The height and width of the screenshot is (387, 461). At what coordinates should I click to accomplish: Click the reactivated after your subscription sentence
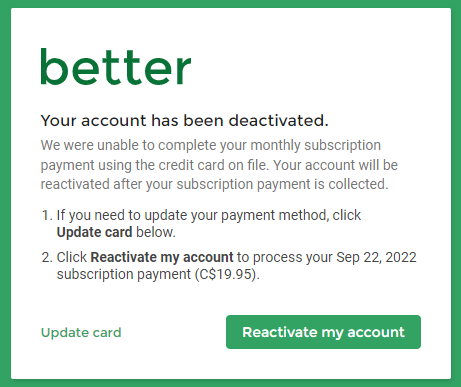tap(214, 184)
